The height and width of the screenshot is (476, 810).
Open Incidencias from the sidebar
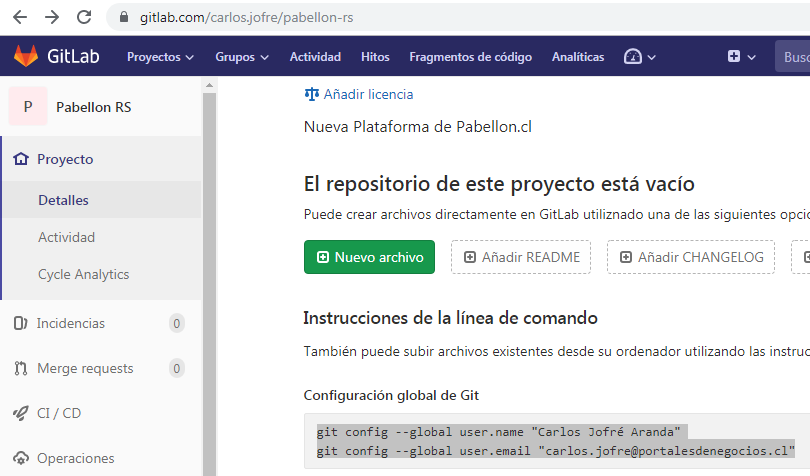[x=70, y=323]
